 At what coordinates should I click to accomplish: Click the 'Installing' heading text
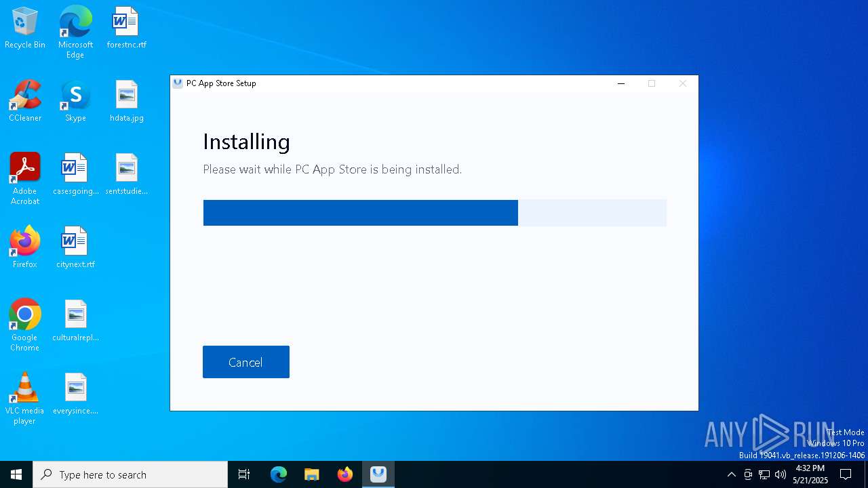247,142
